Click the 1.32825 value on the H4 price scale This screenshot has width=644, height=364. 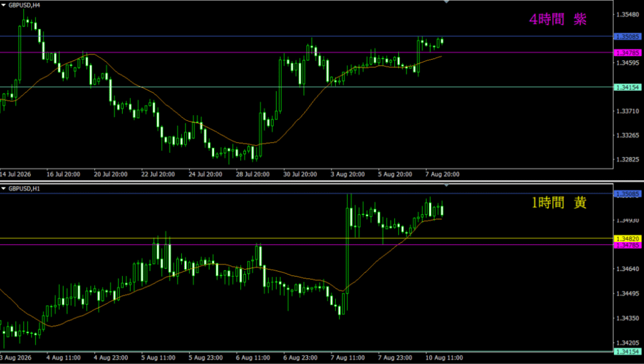pyautogui.click(x=628, y=159)
